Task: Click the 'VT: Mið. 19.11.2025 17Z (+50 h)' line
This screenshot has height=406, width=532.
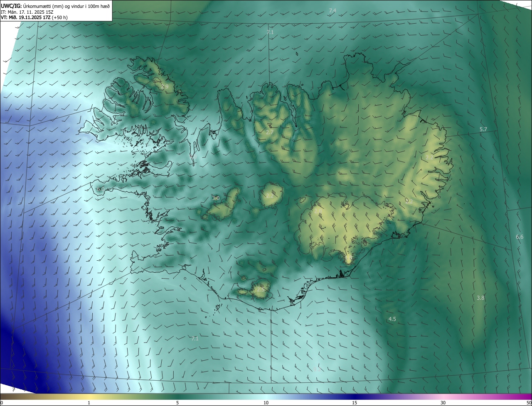Action: click(34, 17)
